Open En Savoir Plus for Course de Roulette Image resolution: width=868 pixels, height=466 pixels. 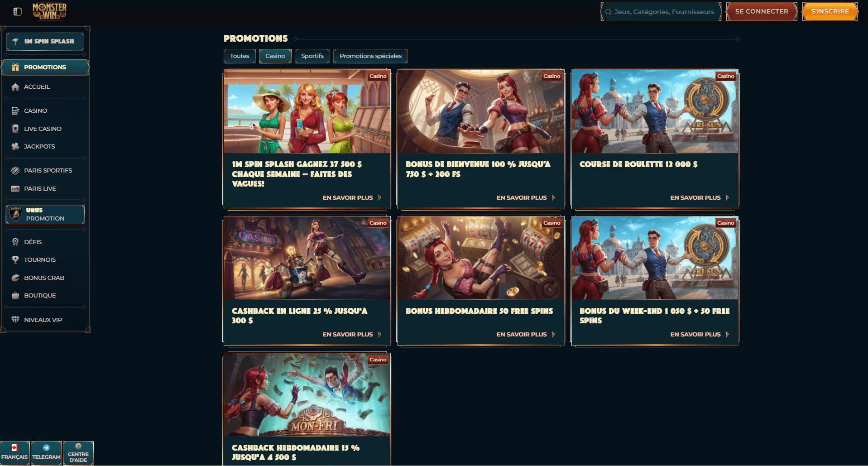[x=695, y=197]
